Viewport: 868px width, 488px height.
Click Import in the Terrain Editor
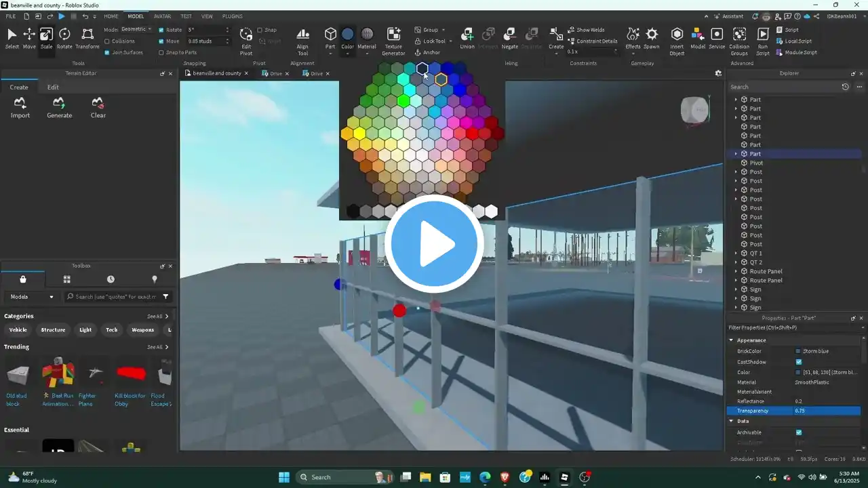(x=20, y=108)
